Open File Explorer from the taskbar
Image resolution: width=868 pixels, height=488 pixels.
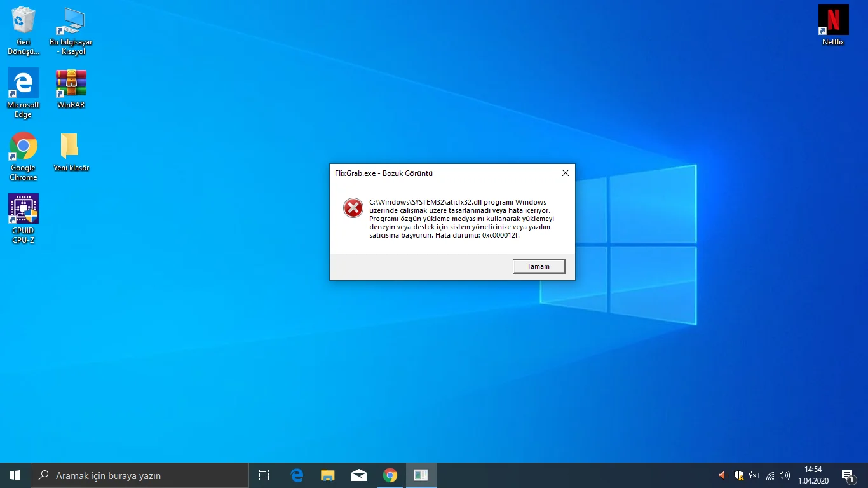coord(328,475)
